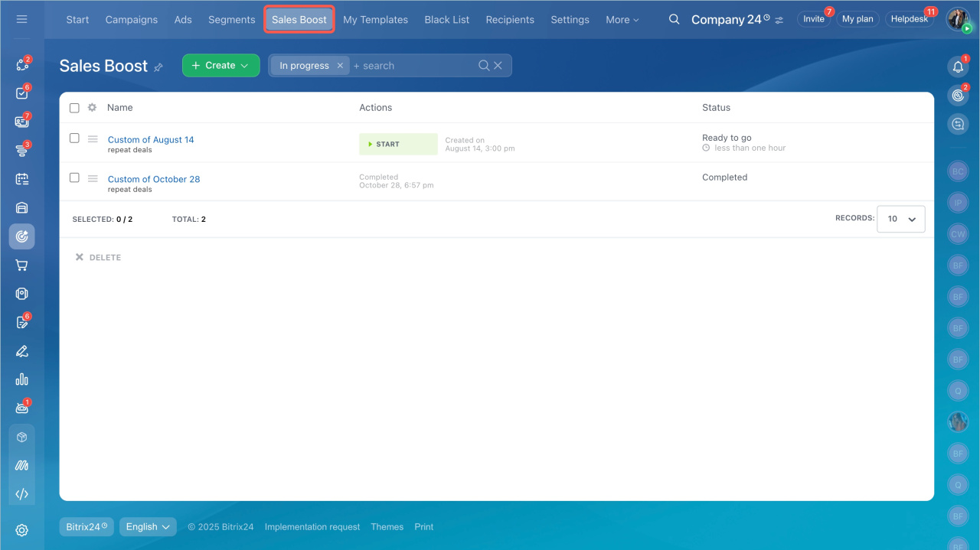Open row menu for Custom of August 14
980x550 pixels.
(x=93, y=139)
